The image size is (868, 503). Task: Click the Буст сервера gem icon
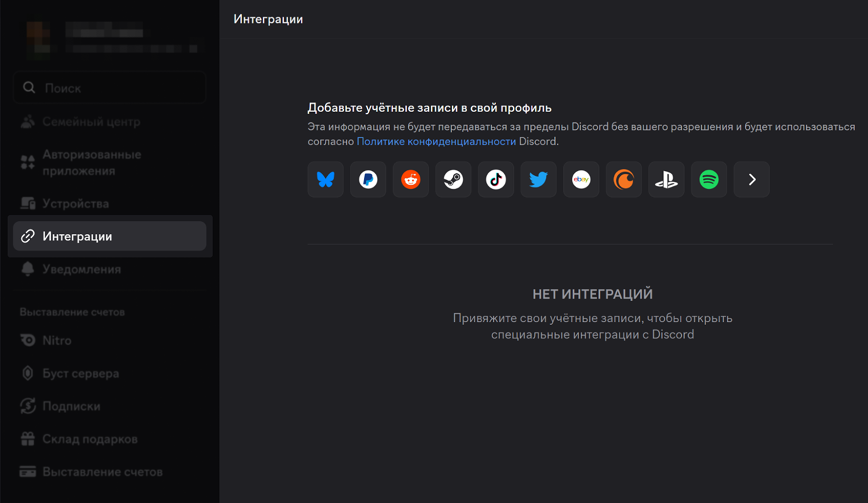pos(27,373)
